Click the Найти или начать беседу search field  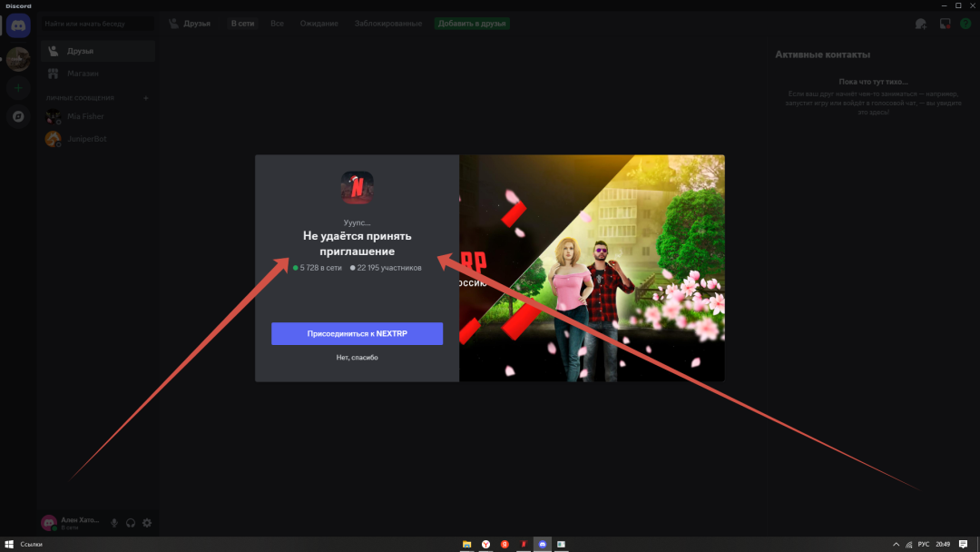click(97, 24)
